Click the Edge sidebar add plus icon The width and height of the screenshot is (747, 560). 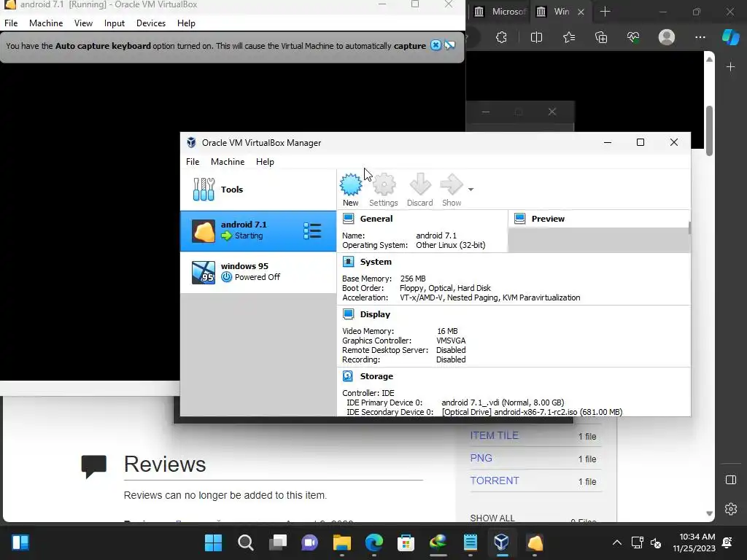pos(731,67)
